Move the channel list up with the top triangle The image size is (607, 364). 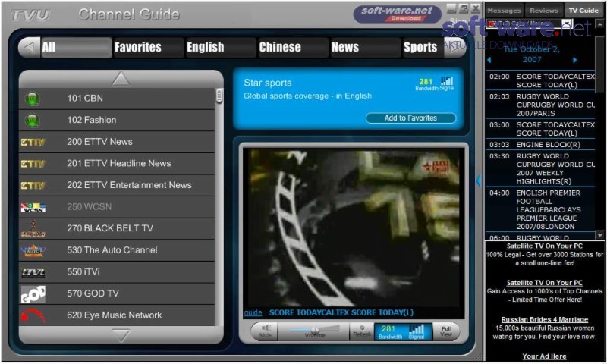(x=121, y=79)
